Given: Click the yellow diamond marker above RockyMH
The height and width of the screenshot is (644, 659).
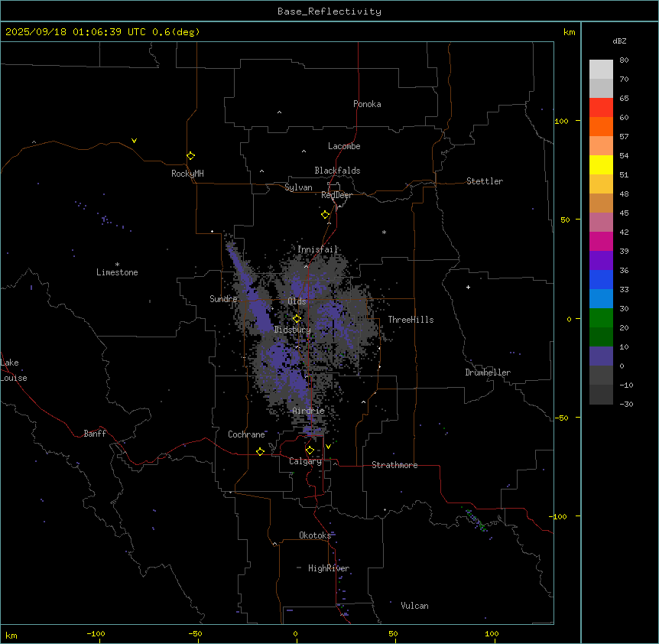Looking at the screenshot, I should tap(190, 155).
